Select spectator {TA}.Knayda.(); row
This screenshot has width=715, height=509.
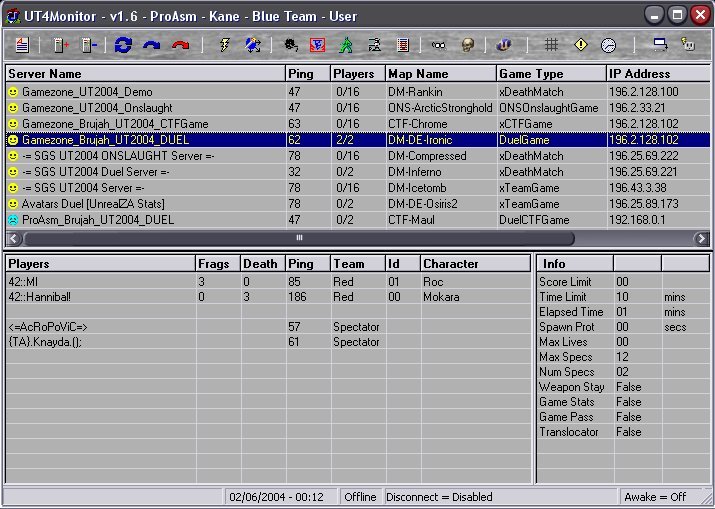269,342
